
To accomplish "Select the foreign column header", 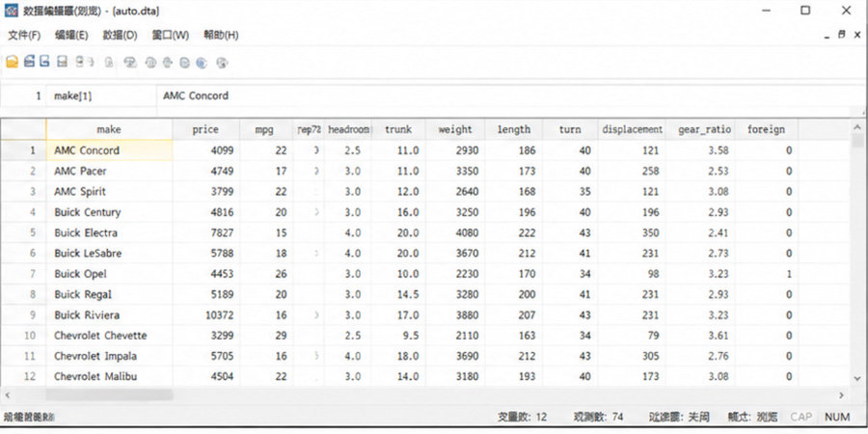I will pyautogui.click(x=766, y=129).
